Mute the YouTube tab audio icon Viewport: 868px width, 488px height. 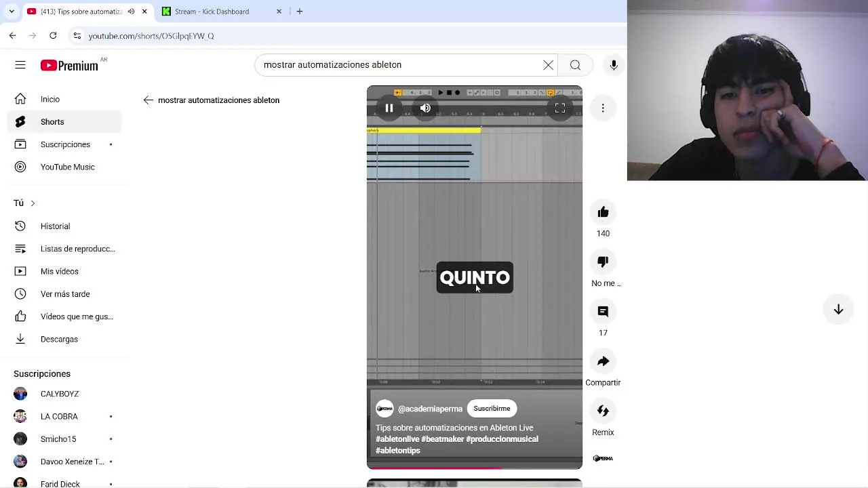131,12
